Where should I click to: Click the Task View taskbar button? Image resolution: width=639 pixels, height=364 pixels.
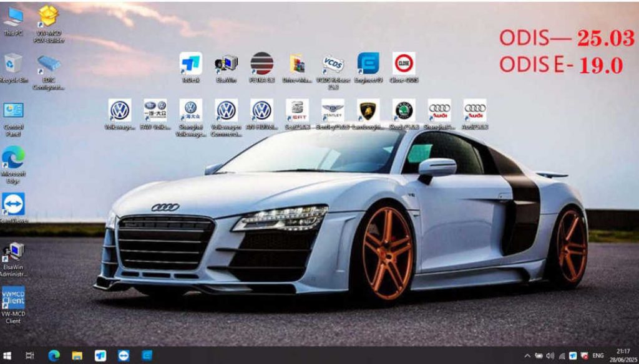[29, 356]
